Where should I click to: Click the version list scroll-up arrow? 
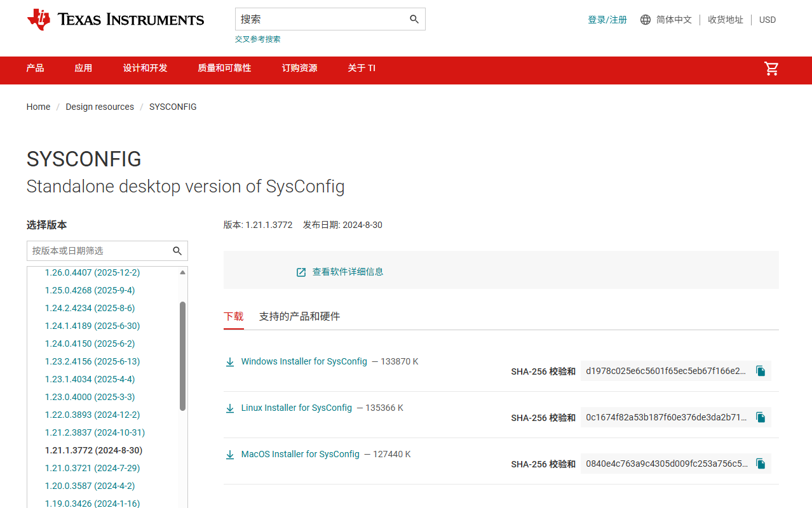[183, 272]
